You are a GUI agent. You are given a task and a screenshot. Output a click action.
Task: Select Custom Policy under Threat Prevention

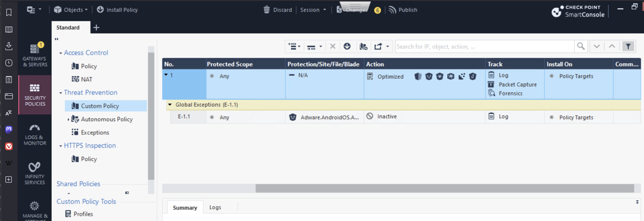100,106
